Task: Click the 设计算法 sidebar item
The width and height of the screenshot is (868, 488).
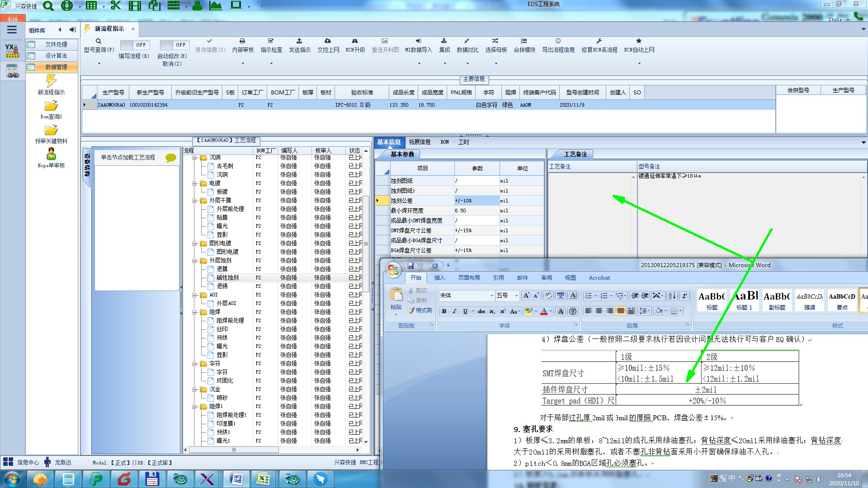Action: (x=56, y=56)
